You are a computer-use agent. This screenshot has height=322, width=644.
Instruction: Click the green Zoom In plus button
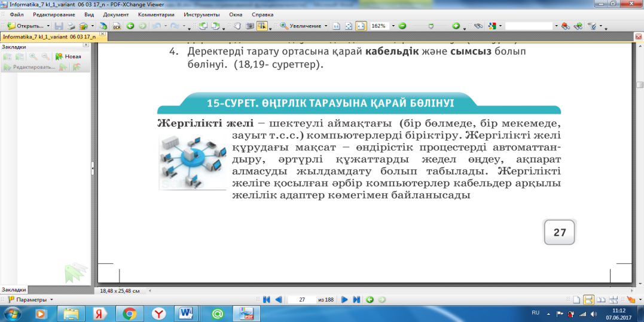pos(456,26)
